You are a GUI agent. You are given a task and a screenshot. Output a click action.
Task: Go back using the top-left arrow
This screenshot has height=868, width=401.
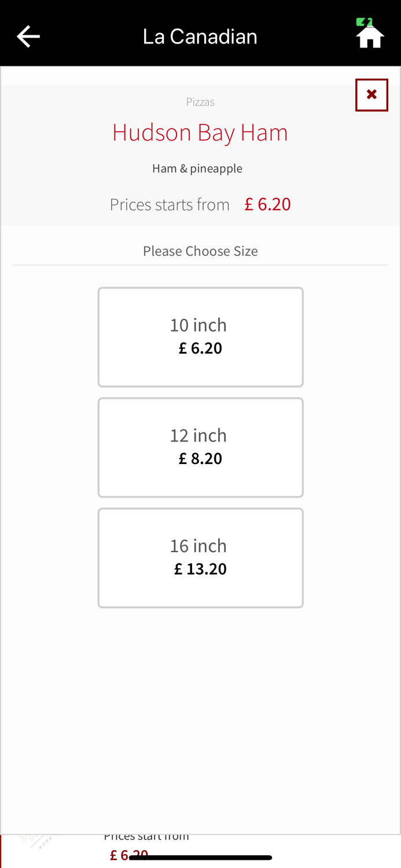coord(28,36)
